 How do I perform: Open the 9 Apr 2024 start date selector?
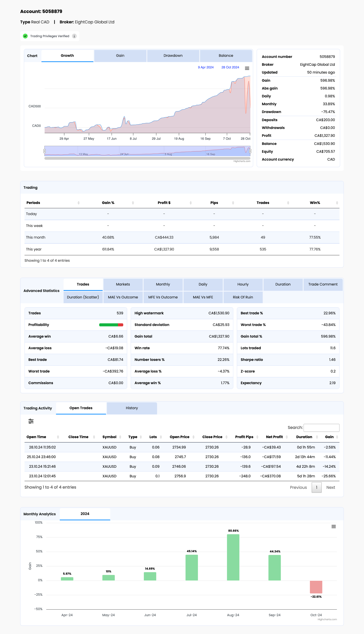(206, 67)
